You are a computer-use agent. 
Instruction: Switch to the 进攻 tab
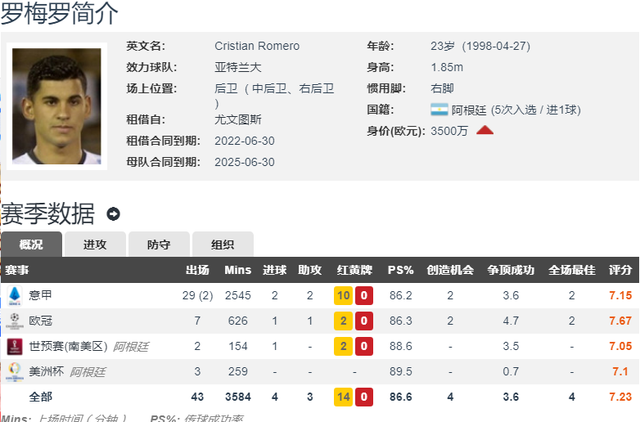(95, 244)
